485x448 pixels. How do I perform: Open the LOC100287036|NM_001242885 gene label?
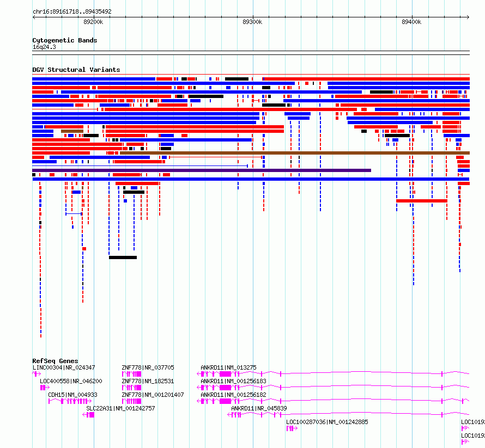click(327, 422)
